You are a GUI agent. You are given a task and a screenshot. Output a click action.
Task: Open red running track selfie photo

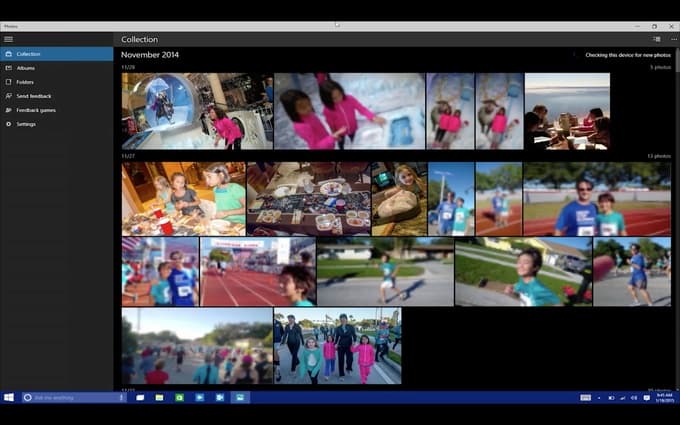point(258,271)
